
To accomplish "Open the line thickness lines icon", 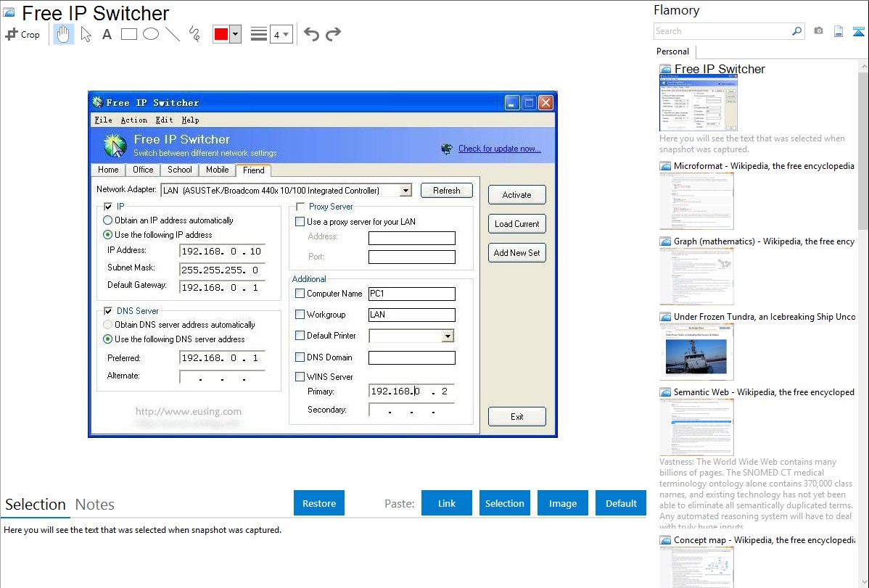I will point(258,34).
